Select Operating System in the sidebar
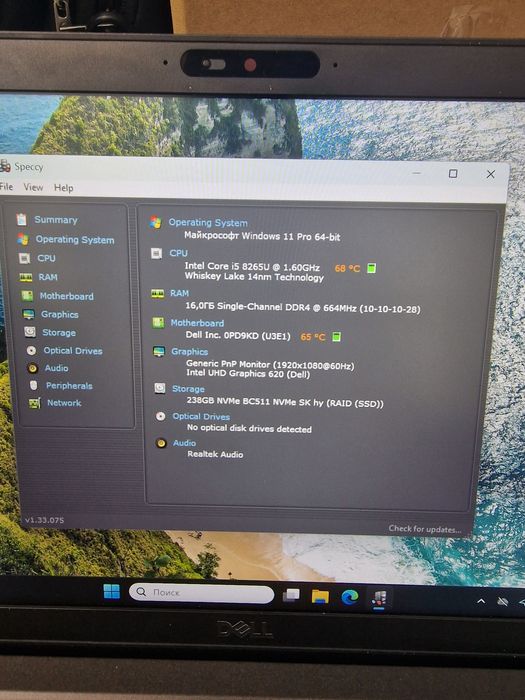Image resolution: width=525 pixels, height=700 pixels. (75, 240)
